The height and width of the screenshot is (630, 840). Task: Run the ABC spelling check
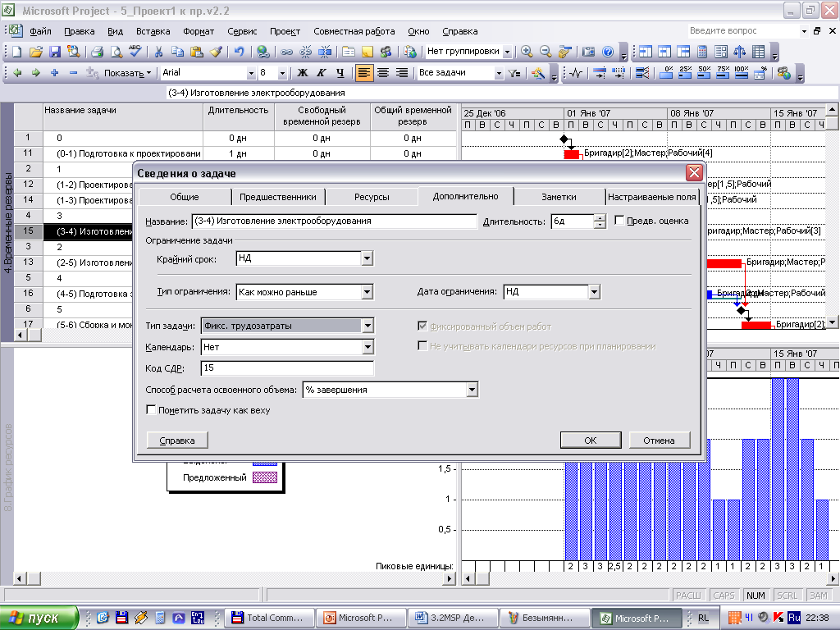tap(135, 52)
